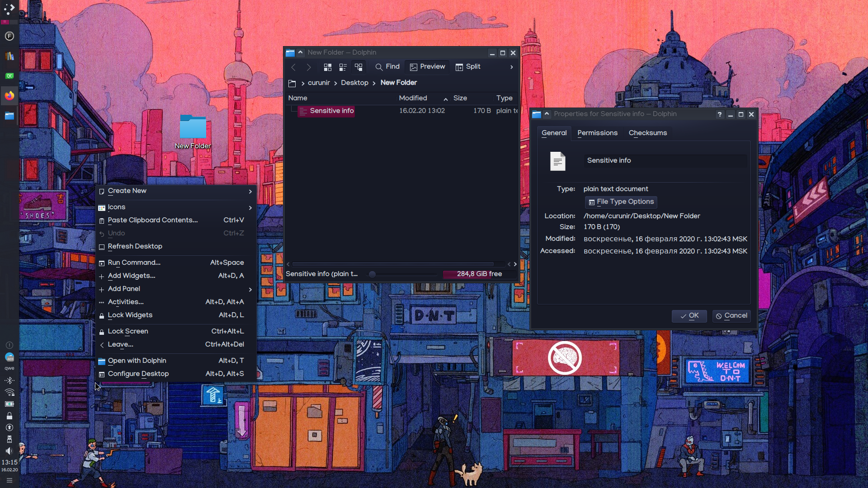Open Calibre books icon in panel
Screen dimensions: 868x488
coord(9,56)
